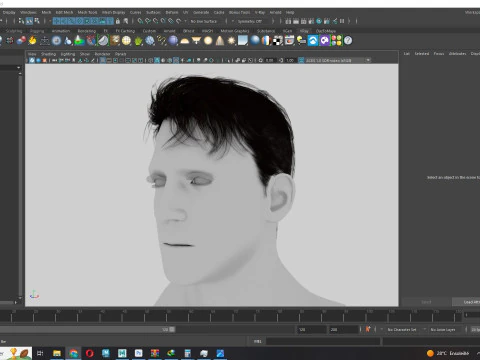Open the Symmetry Off dropdown
This screenshot has height=360, width=480.
(252, 21)
